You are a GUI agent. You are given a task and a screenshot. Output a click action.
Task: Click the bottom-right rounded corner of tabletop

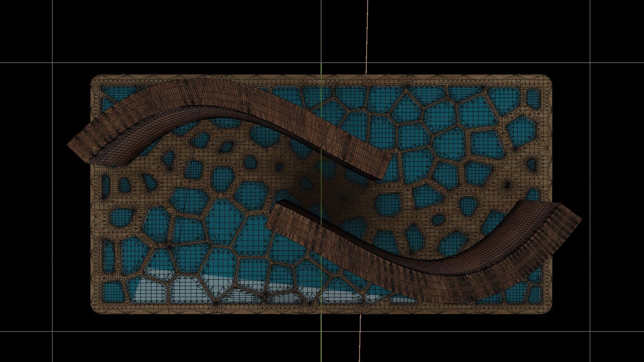coord(547,309)
